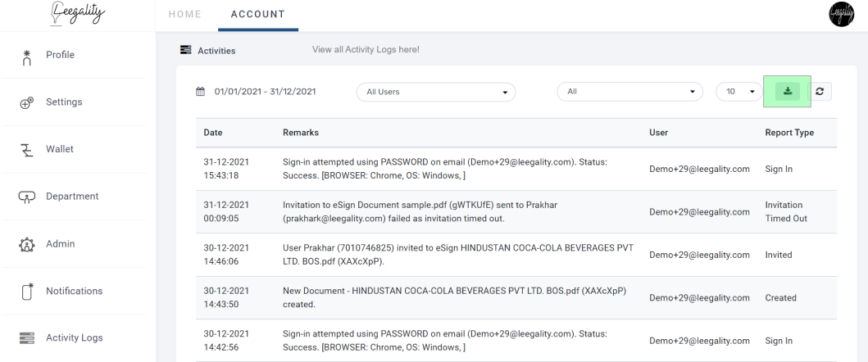868x362 pixels.
Task: Click the Date column header
Action: (x=213, y=133)
